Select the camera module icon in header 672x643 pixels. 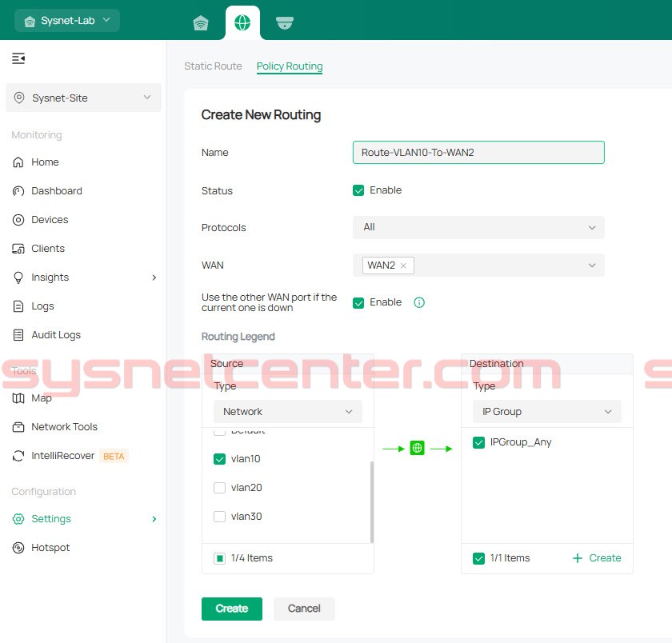click(x=284, y=22)
